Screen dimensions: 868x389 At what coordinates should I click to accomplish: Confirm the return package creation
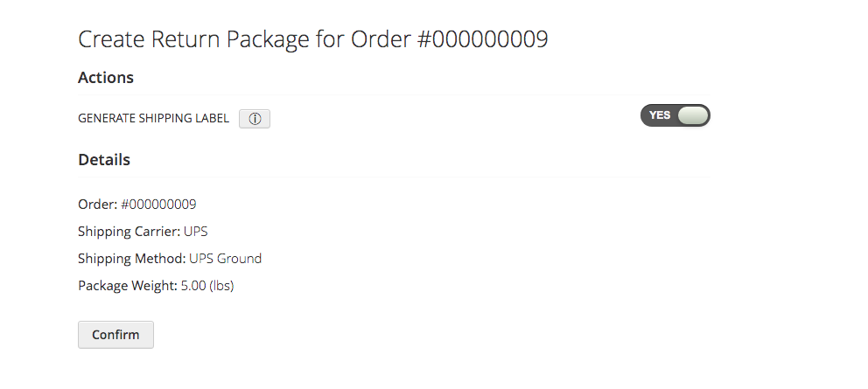tap(115, 335)
